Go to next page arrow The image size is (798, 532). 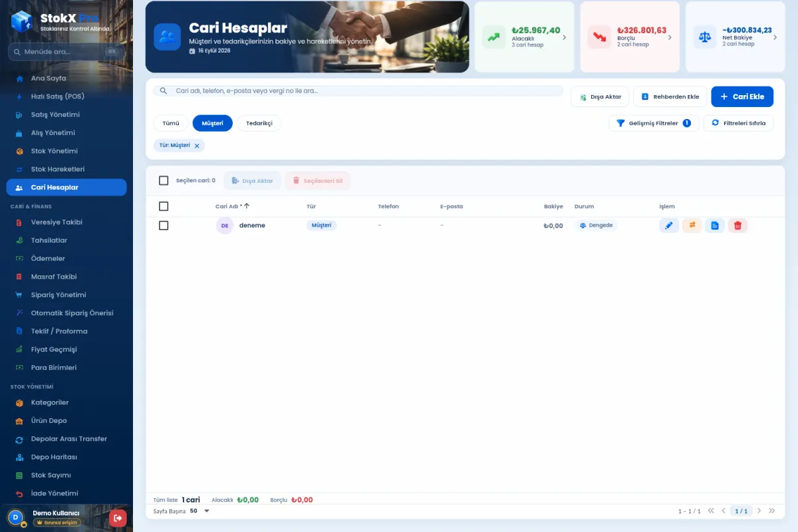[759, 511]
